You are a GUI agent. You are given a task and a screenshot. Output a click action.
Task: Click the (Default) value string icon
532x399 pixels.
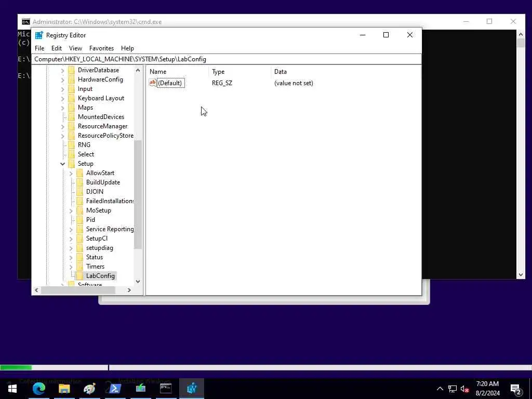[x=153, y=83]
